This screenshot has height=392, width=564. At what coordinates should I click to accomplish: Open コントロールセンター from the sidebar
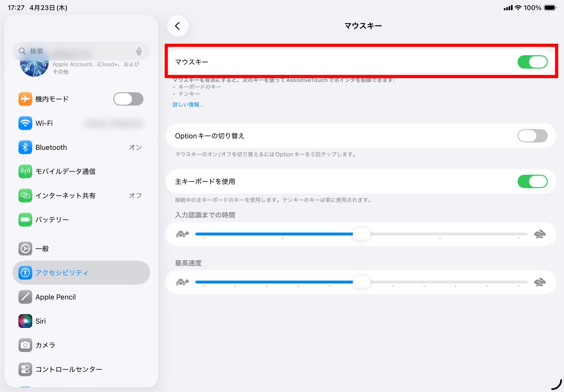pyautogui.click(x=68, y=369)
